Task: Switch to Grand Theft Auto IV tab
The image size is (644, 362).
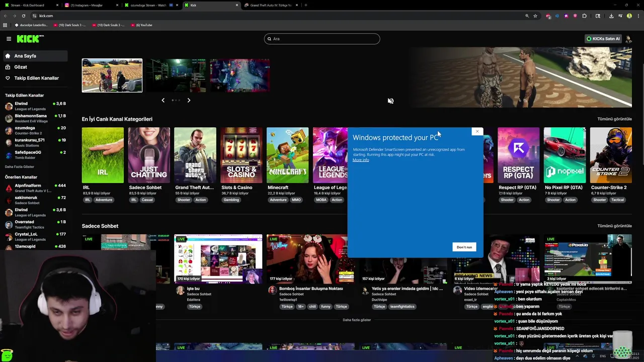Action: pyautogui.click(x=271, y=5)
